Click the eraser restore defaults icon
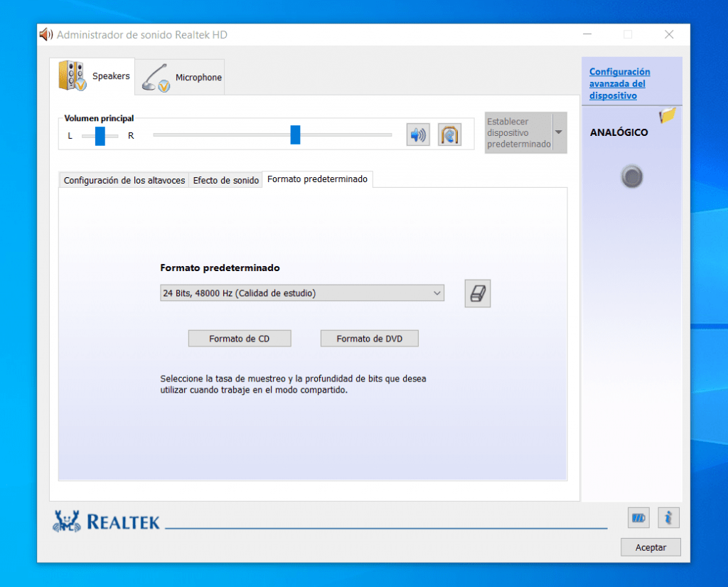The width and height of the screenshot is (728, 587). [478, 293]
